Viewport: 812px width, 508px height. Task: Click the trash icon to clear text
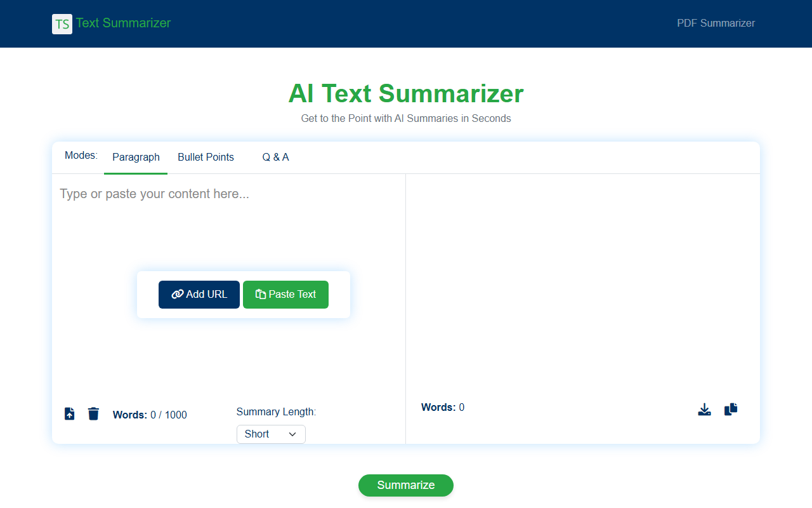93,414
